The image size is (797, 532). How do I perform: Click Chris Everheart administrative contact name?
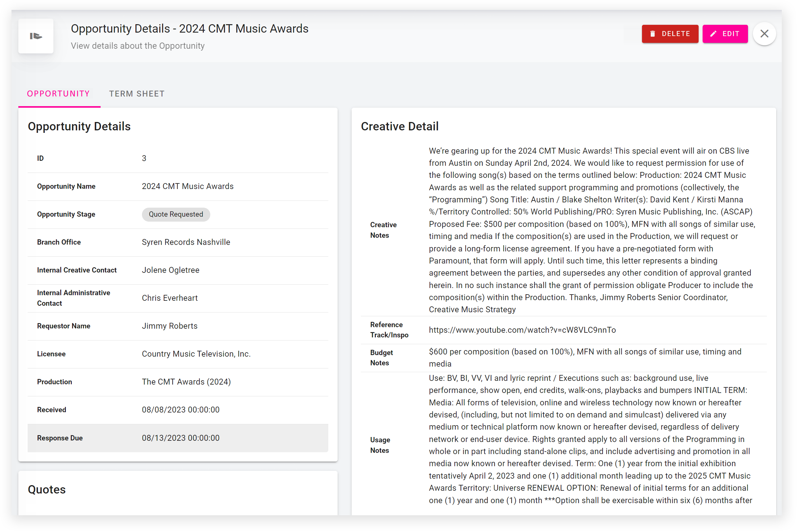[x=170, y=298]
